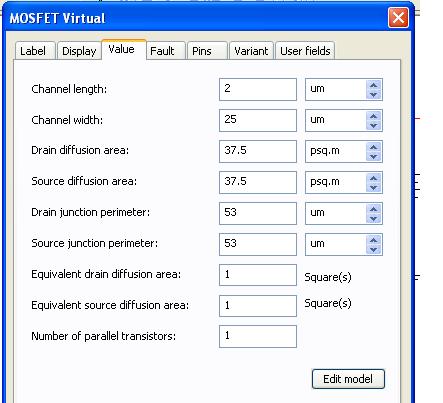This screenshot has height=403, width=443.
Task: Step up Drain junction perimeter unit
Action: [373, 209]
